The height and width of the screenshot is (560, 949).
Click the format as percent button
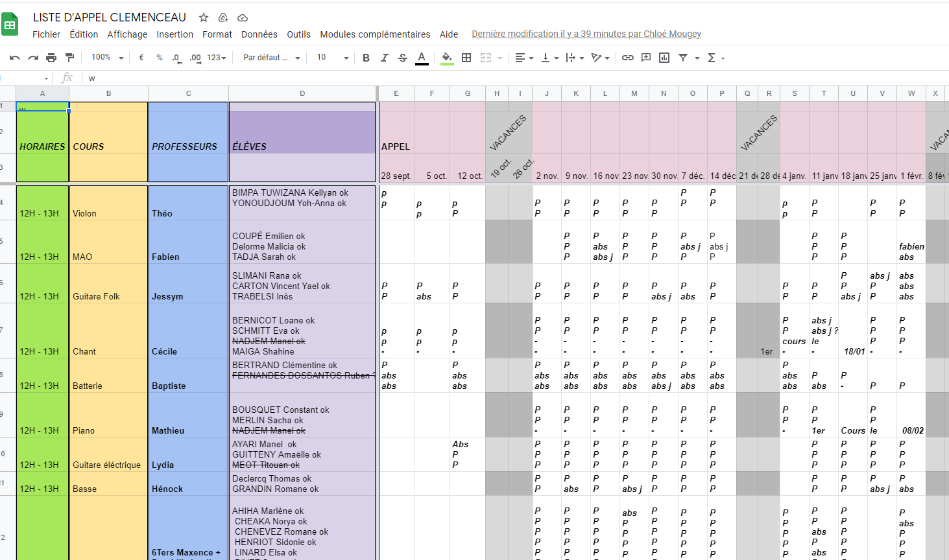(x=160, y=58)
